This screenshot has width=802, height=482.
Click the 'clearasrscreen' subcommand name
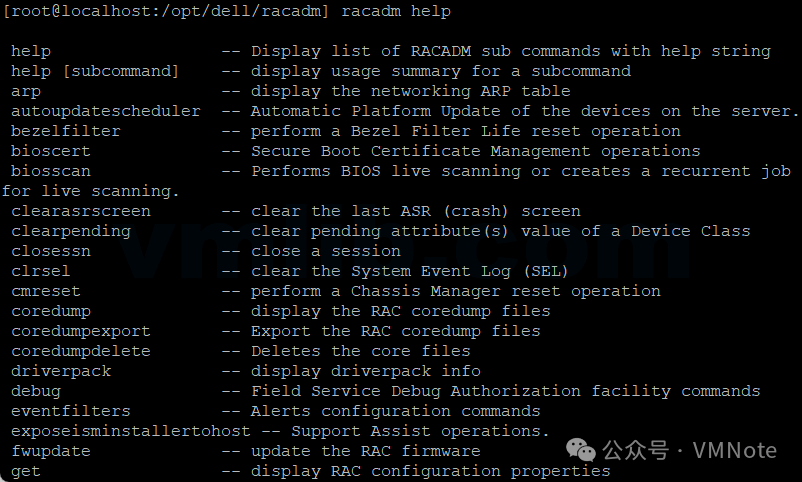coord(80,211)
